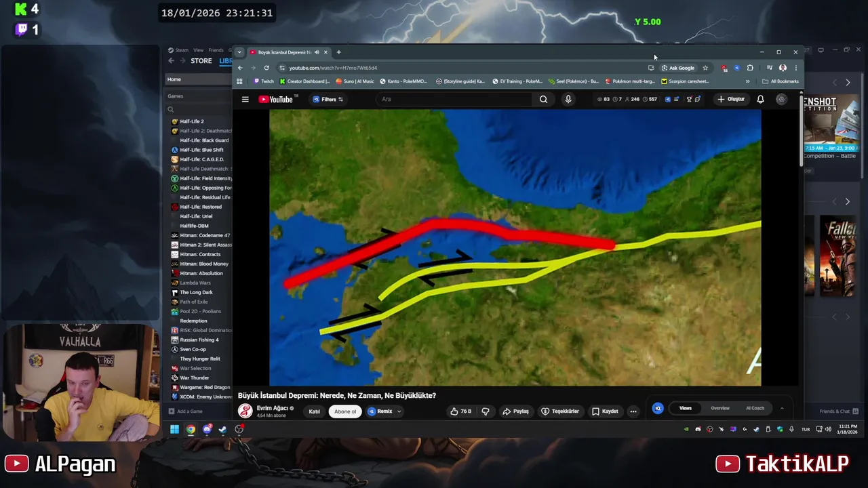Open the Chrome three-dot menu
Screen dimensions: 868x488
(x=795, y=68)
